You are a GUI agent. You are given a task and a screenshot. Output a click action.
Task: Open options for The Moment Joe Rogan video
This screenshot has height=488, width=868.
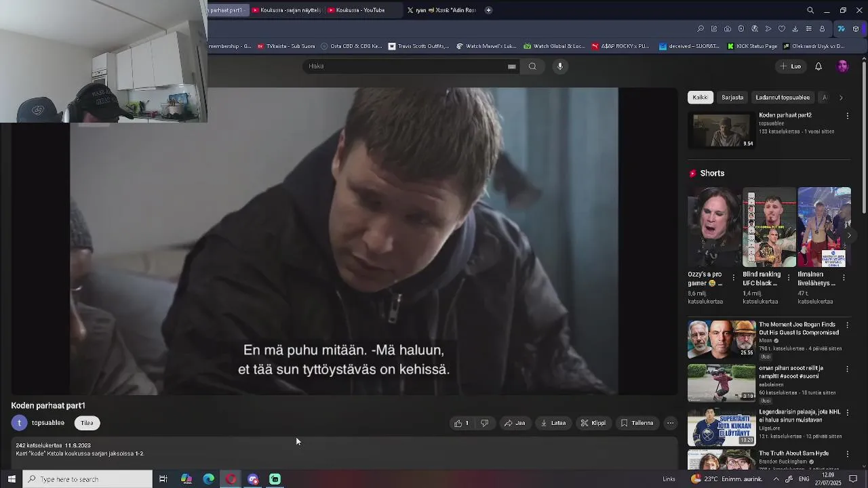847,325
